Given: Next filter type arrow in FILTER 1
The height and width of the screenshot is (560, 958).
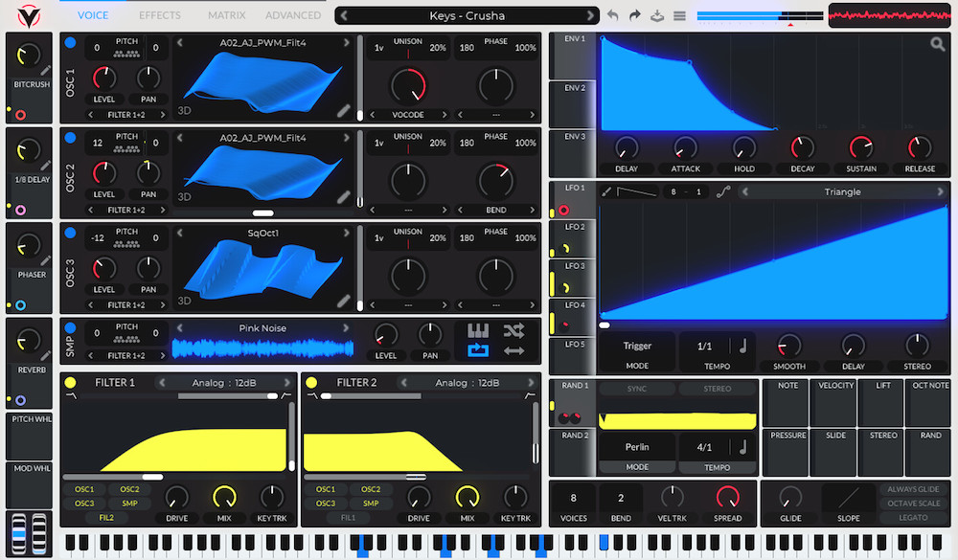Looking at the screenshot, I should pyautogui.click(x=287, y=383).
